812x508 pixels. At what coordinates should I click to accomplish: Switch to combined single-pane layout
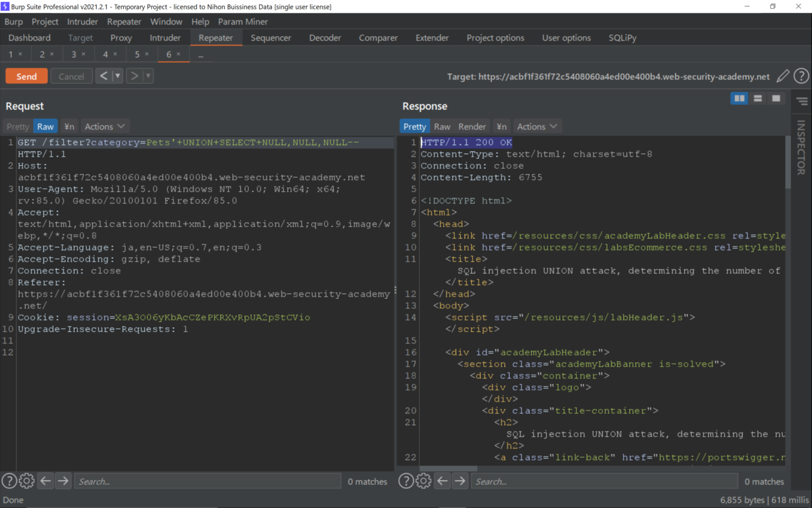click(x=776, y=99)
